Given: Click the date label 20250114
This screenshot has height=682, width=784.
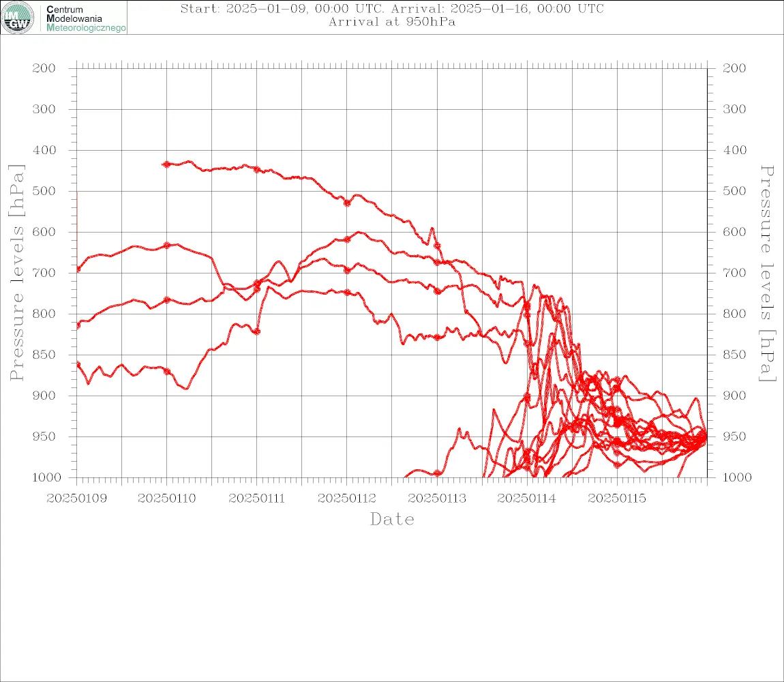Looking at the screenshot, I should pyautogui.click(x=526, y=499).
